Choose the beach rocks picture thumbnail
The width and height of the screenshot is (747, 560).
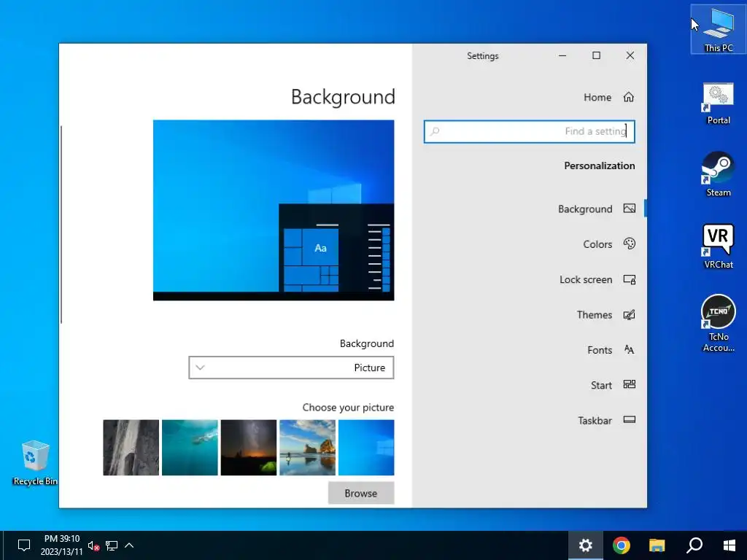pos(307,448)
